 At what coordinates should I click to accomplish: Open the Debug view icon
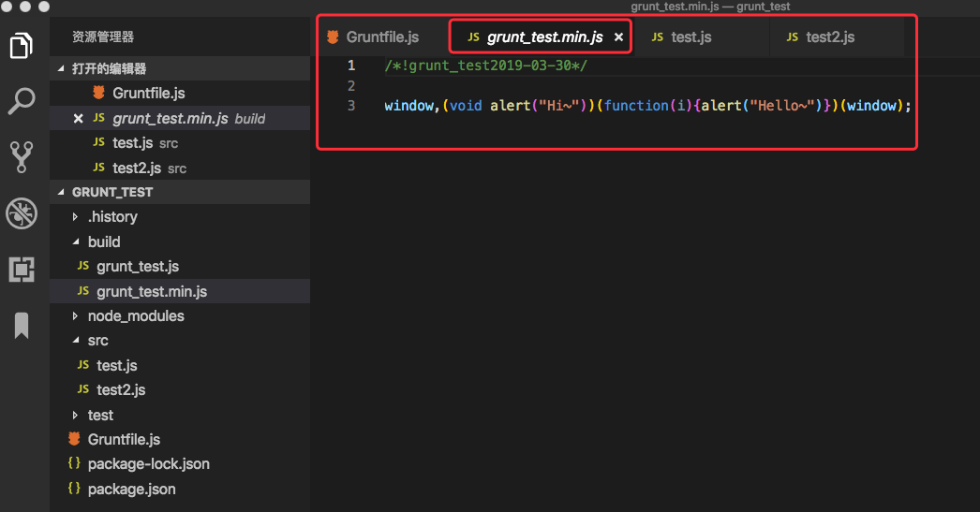22,213
